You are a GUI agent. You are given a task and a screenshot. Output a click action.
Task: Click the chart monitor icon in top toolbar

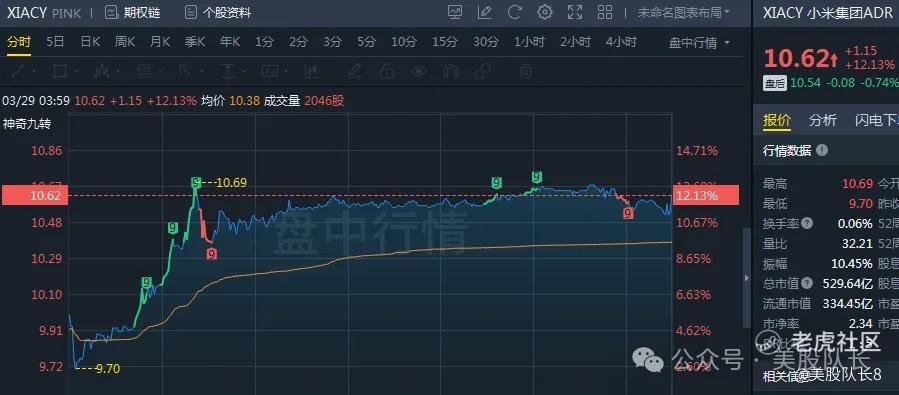(455, 12)
